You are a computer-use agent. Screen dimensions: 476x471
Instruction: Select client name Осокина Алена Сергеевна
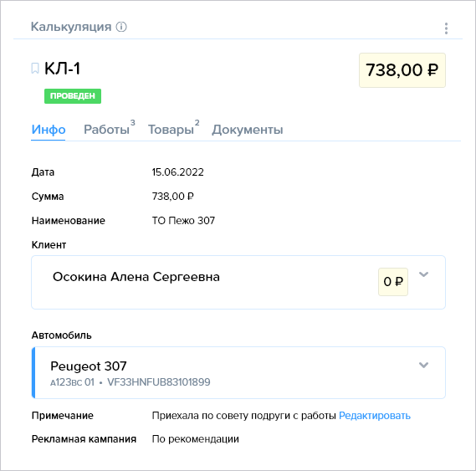tap(136, 277)
